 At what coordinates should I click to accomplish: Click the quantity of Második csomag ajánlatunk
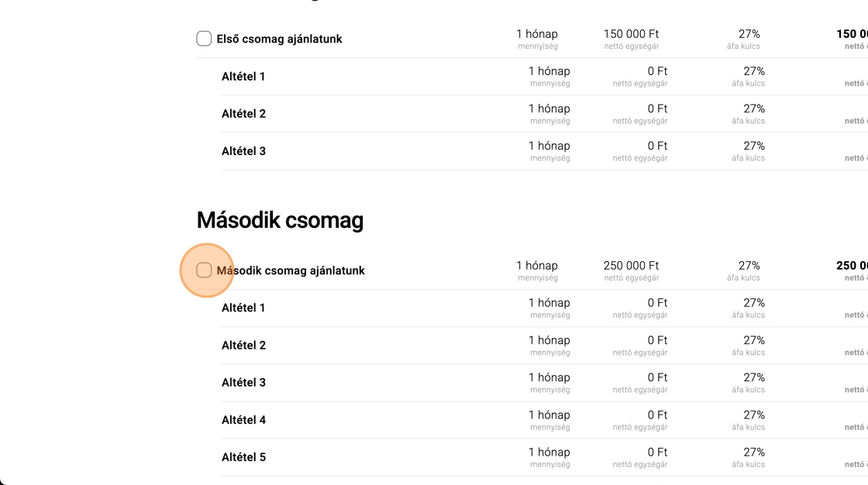tap(537, 266)
